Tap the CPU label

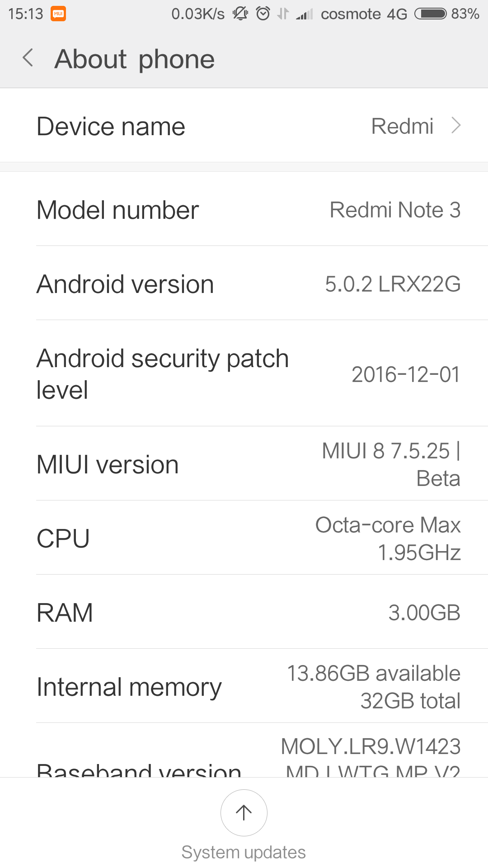tap(63, 538)
